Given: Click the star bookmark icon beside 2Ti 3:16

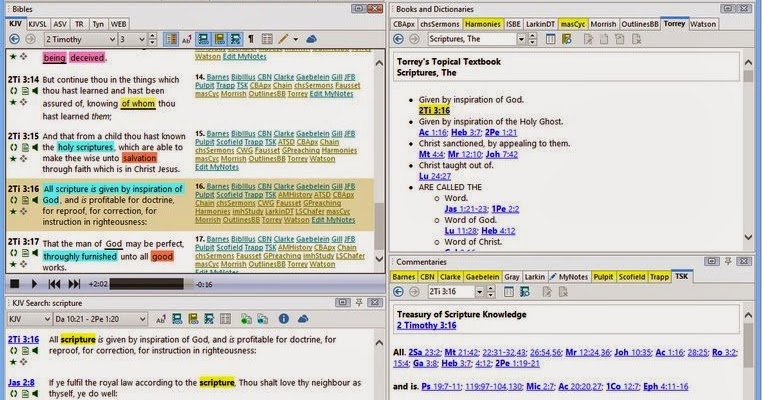Looking at the screenshot, I should pyautogui.click(x=13, y=211).
